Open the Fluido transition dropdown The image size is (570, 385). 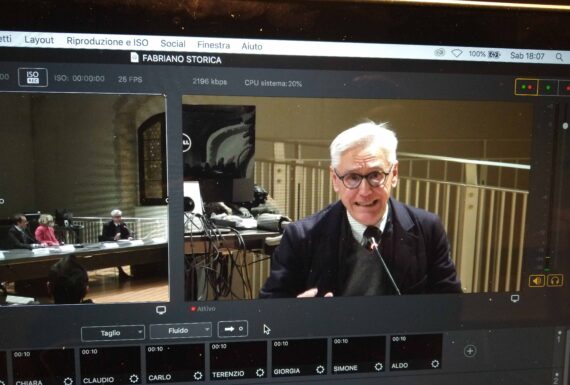click(181, 330)
